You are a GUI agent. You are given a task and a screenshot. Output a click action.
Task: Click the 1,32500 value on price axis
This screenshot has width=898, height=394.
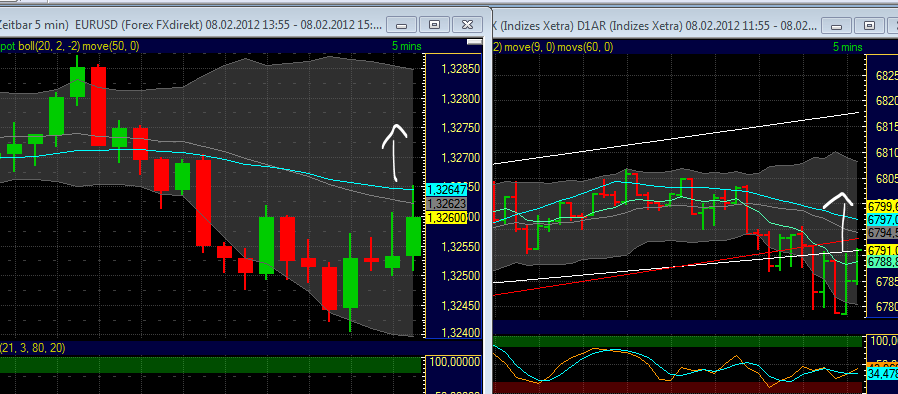click(x=461, y=277)
